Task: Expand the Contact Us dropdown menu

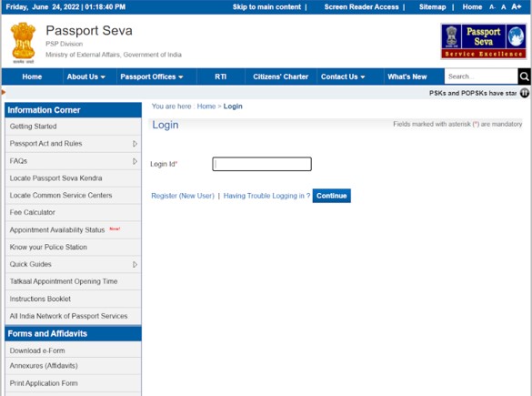Action: pos(343,76)
